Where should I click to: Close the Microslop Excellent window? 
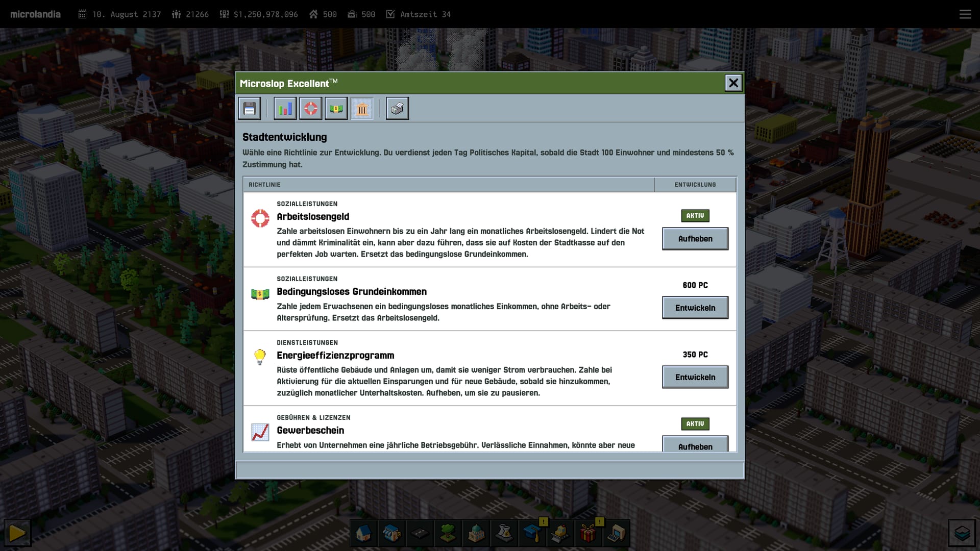coord(733,83)
